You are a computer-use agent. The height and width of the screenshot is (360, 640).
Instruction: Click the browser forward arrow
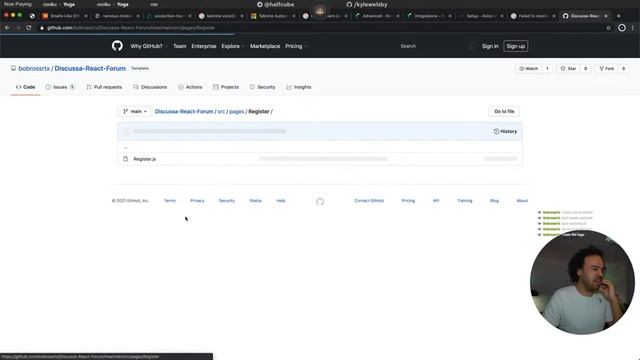[18, 28]
